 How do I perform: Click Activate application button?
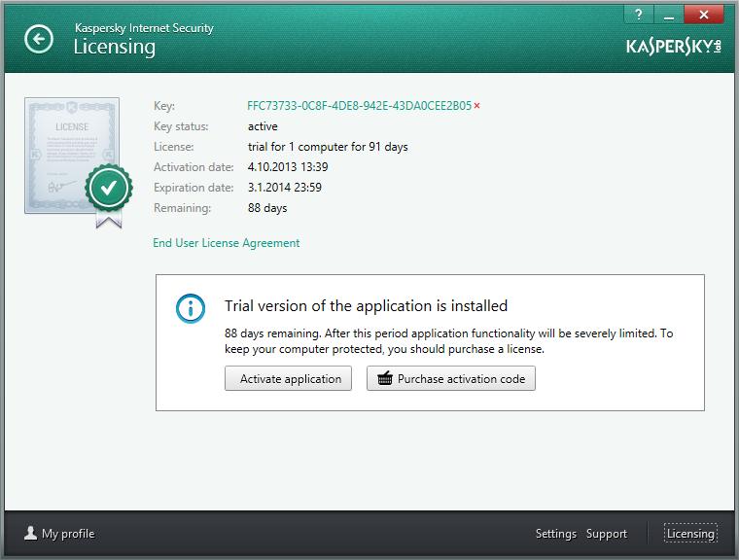click(x=288, y=378)
